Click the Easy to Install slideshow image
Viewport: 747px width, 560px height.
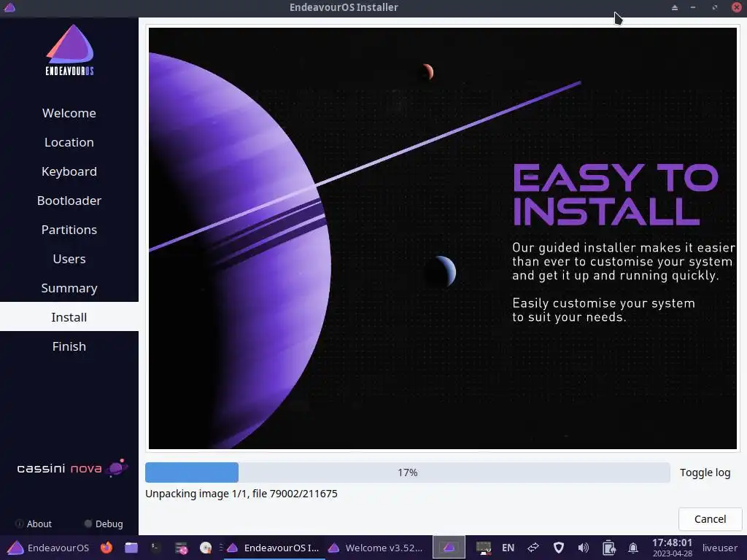(x=443, y=238)
